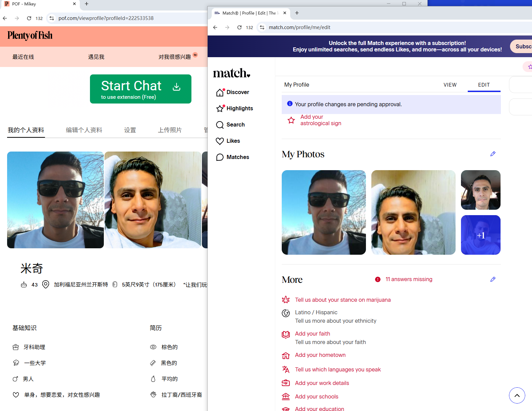Image resolution: width=532 pixels, height=411 pixels.
Task: Click the Discover home icon in sidebar
Action: point(220,92)
